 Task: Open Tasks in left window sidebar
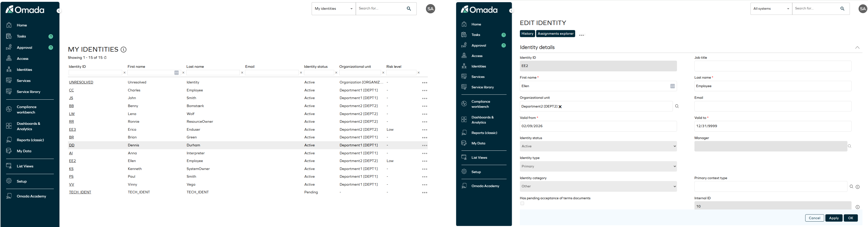pos(21,36)
